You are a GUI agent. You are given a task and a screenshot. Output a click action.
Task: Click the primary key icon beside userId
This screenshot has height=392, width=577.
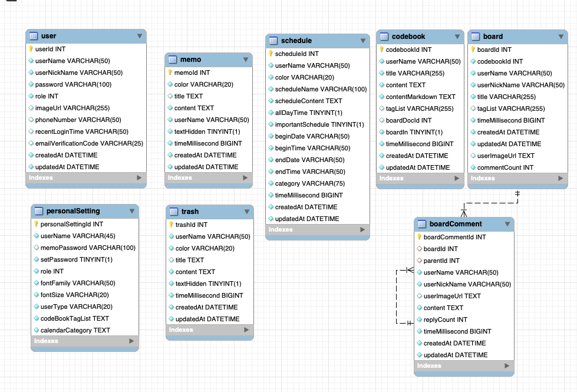click(31, 49)
